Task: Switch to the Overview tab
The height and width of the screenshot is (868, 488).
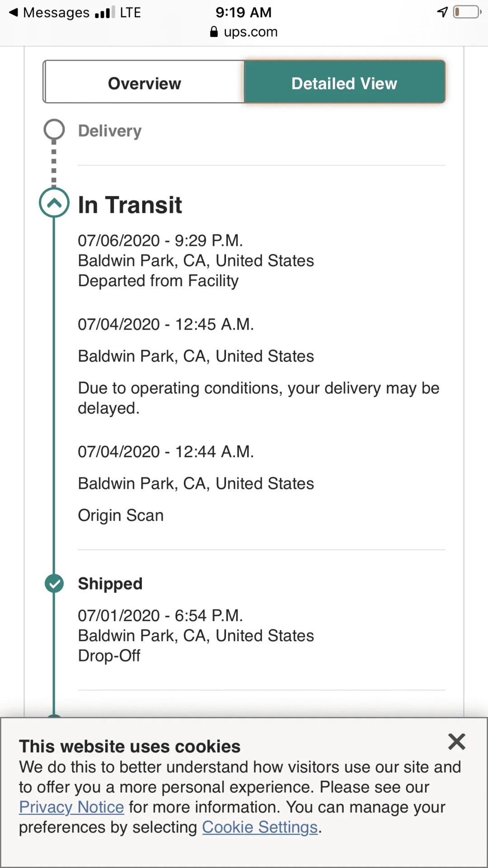Action: 144,83
